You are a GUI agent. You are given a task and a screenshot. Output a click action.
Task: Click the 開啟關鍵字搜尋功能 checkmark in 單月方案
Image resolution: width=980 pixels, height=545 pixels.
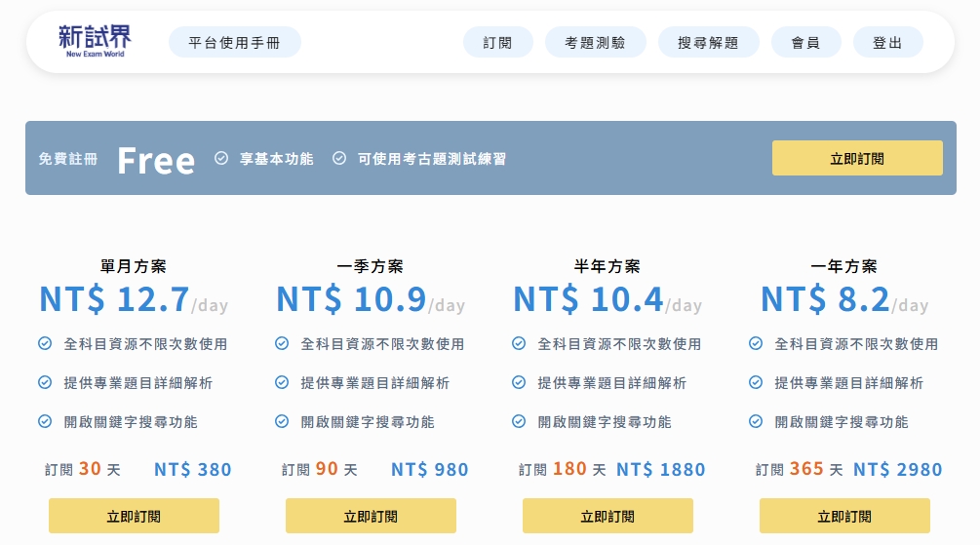tap(45, 422)
